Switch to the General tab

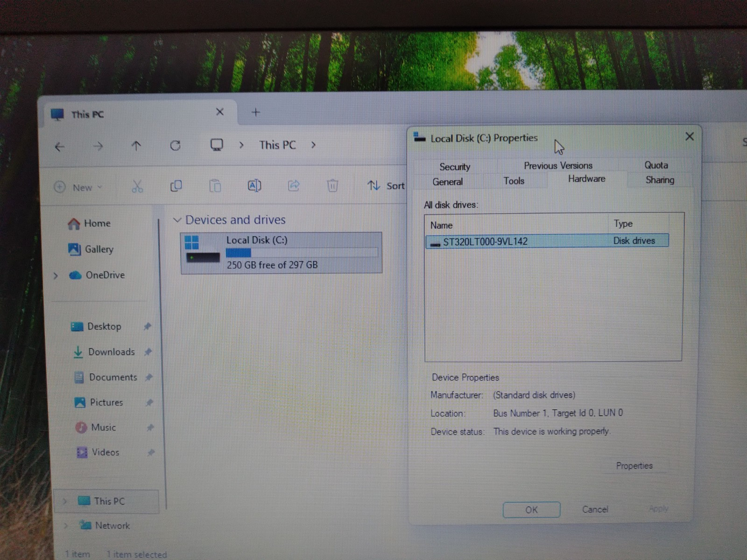(x=447, y=182)
